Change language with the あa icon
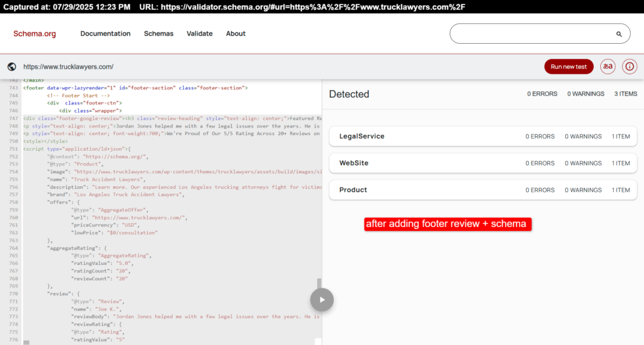Screen dimensions: 644x345 [x=608, y=66]
